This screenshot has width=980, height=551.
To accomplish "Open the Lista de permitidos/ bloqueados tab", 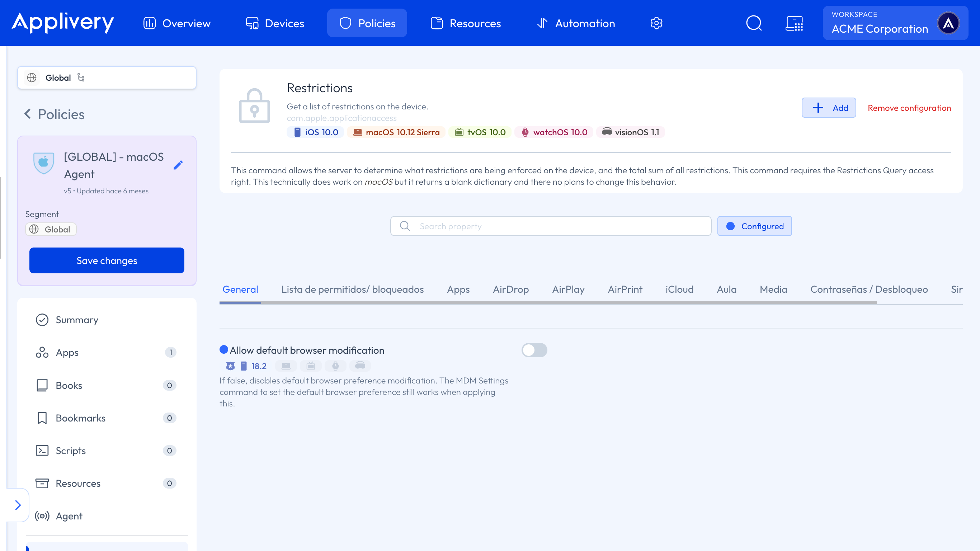I will pos(352,289).
